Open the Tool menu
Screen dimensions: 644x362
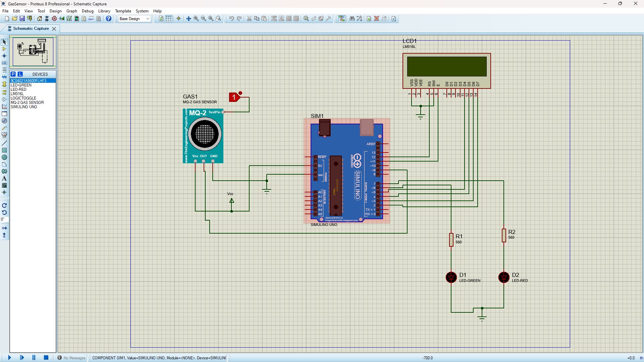41,11
